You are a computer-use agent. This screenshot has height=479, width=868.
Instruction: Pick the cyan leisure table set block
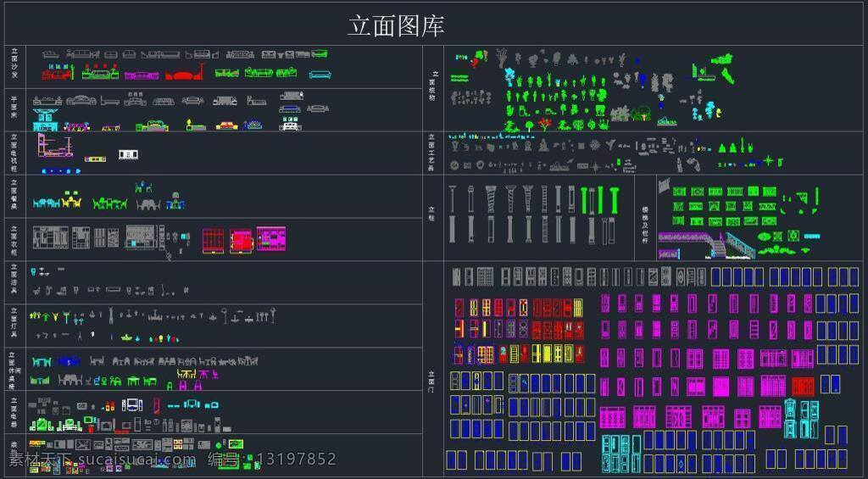(42, 362)
